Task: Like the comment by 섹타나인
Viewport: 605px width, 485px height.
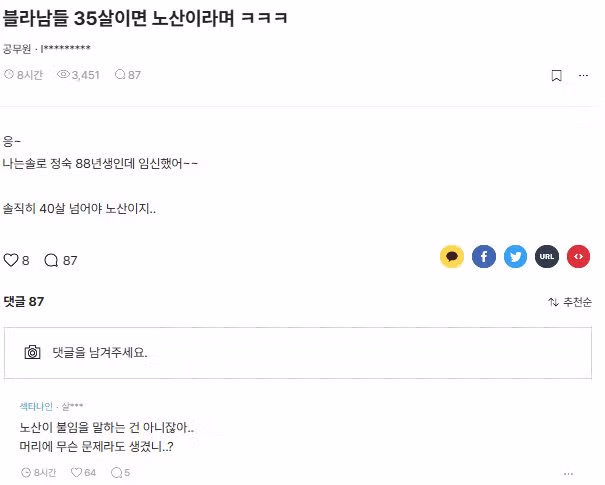Action: coord(77,472)
